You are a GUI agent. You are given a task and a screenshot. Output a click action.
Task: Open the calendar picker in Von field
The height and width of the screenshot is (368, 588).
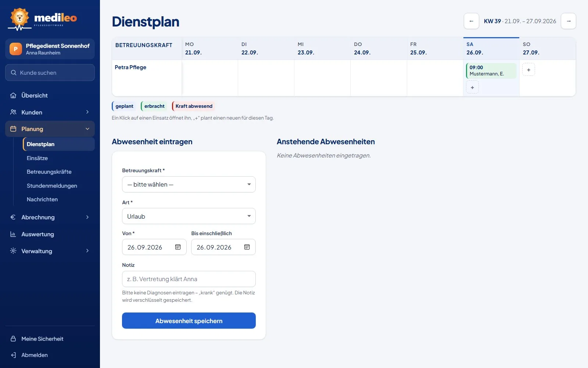(x=178, y=247)
